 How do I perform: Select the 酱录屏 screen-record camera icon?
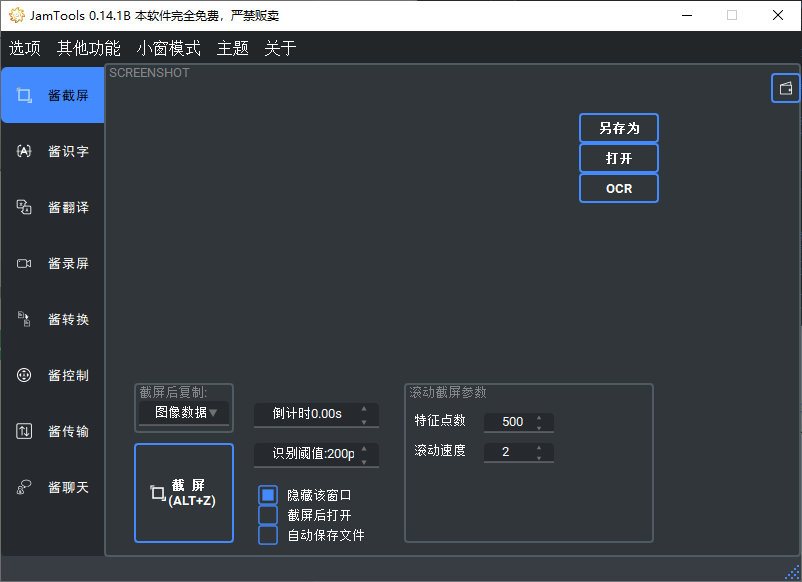click(x=24, y=263)
